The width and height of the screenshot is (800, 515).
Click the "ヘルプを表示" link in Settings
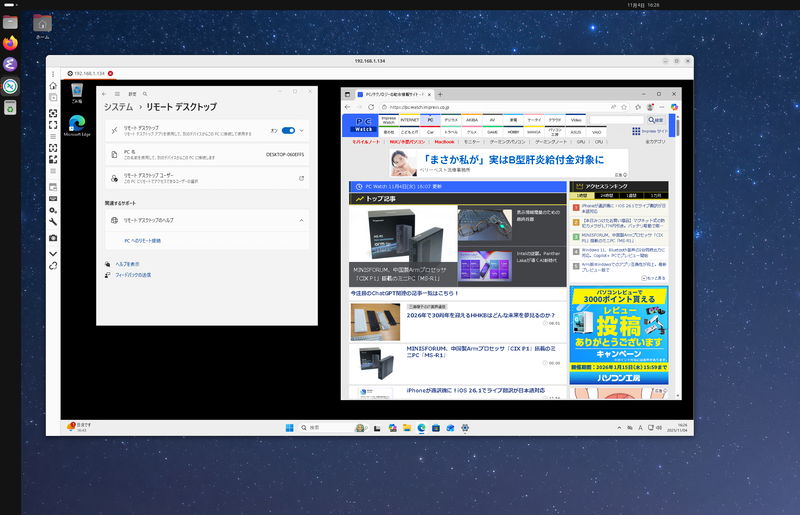[x=127, y=264]
